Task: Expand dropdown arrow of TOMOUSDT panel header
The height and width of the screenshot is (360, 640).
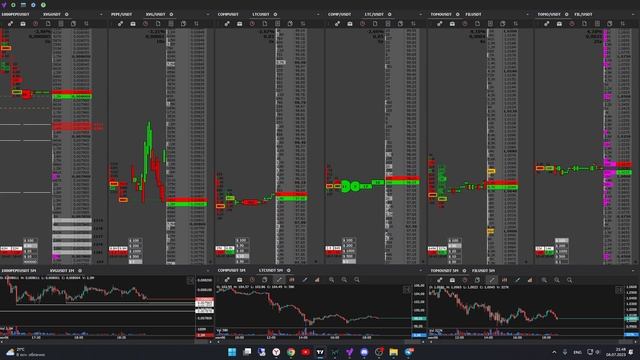Action: point(528,14)
